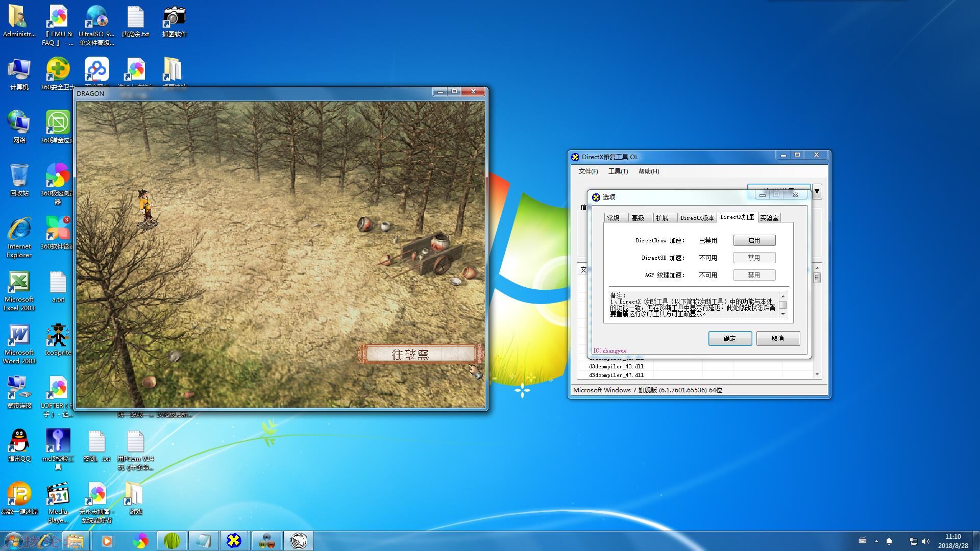This screenshot has width=980, height=551.
Task: Open the IcoSprite desktop shortcut
Action: pos(58,340)
